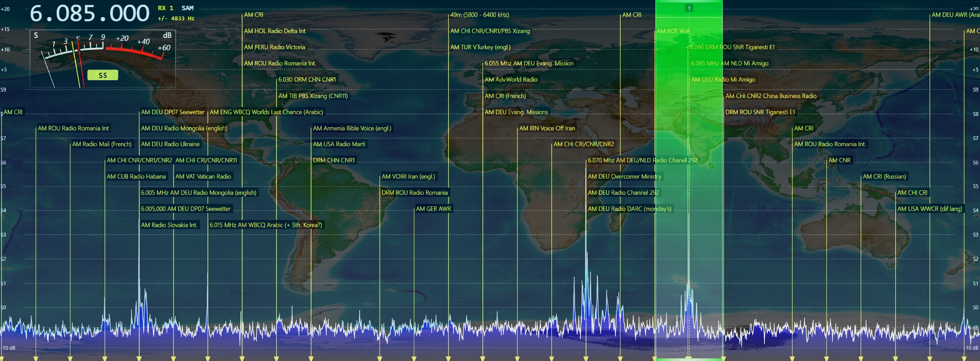The image size is (980, 361).
Task: Click AM VAT Vatican Radio label
Action: (203, 176)
